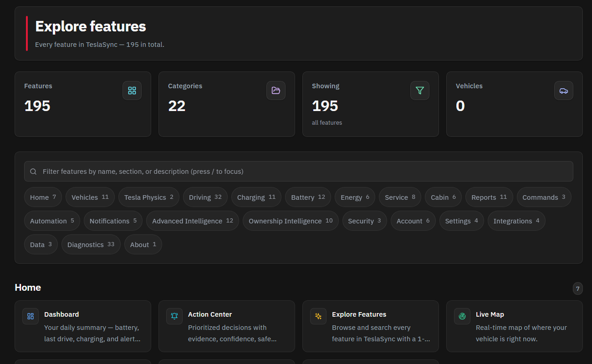Focus the filter features search field
592x364 pixels.
299,172
